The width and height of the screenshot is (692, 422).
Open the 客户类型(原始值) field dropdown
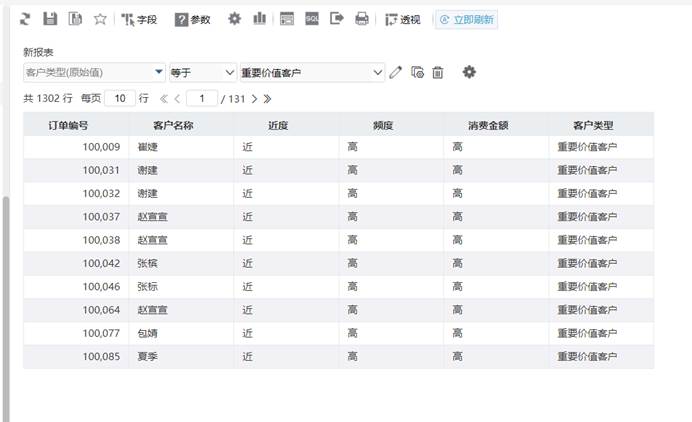click(94, 72)
